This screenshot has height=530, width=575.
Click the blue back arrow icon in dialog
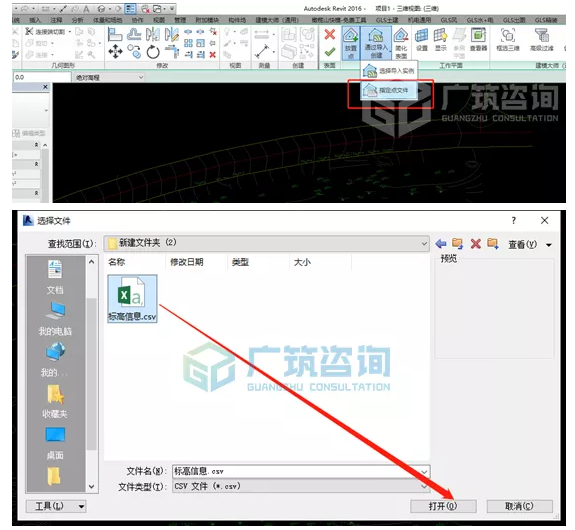(x=441, y=244)
